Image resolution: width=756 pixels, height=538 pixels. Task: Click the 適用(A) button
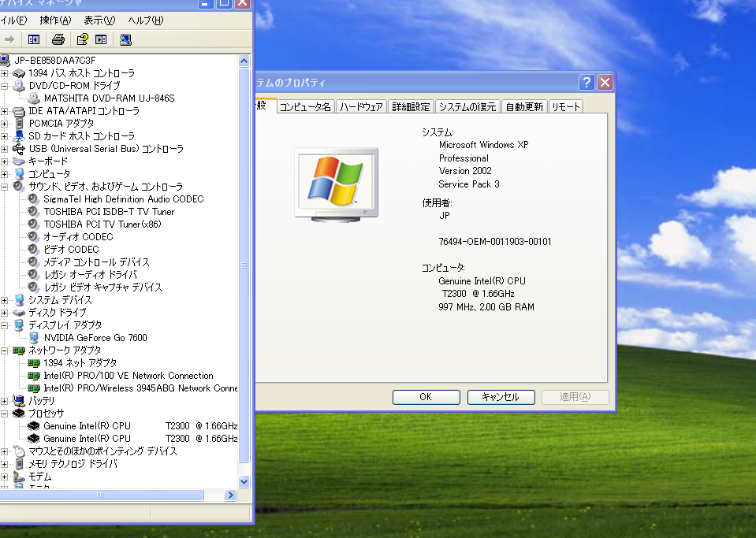pyautogui.click(x=575, y=397)
